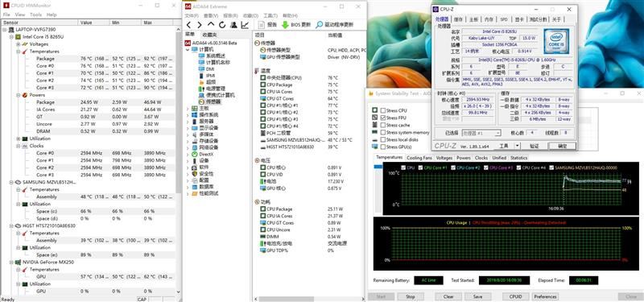Collapse the Powers node in HWMonitor

19,95
